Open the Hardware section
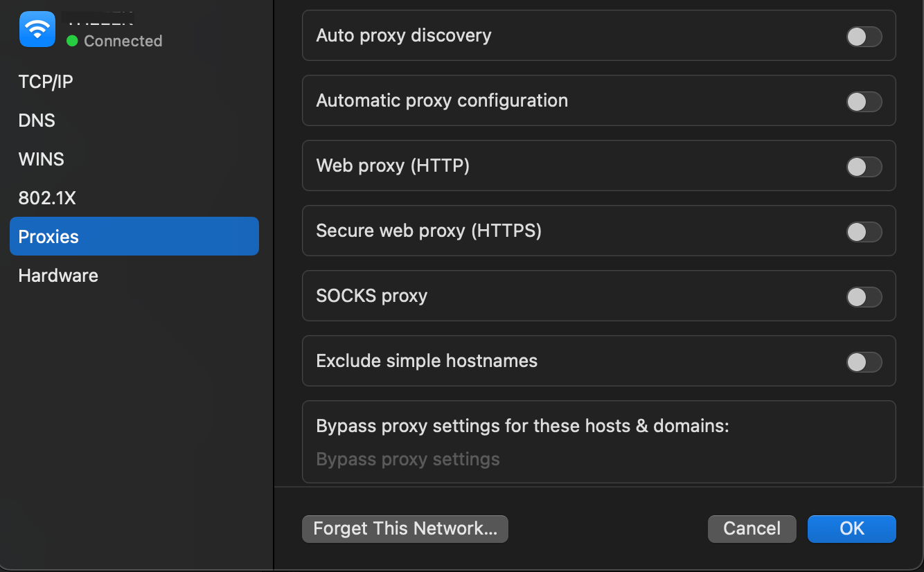 tap(58, 275)
